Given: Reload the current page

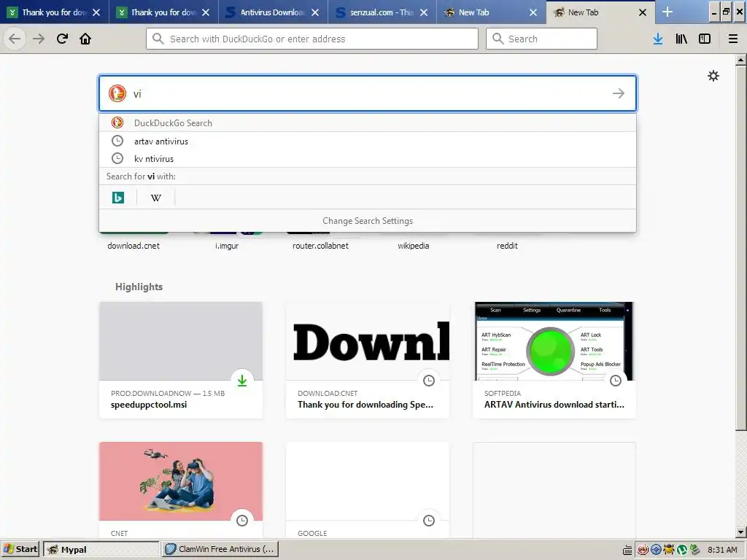Looking at the screenshot, I should (x=62, y=39).
